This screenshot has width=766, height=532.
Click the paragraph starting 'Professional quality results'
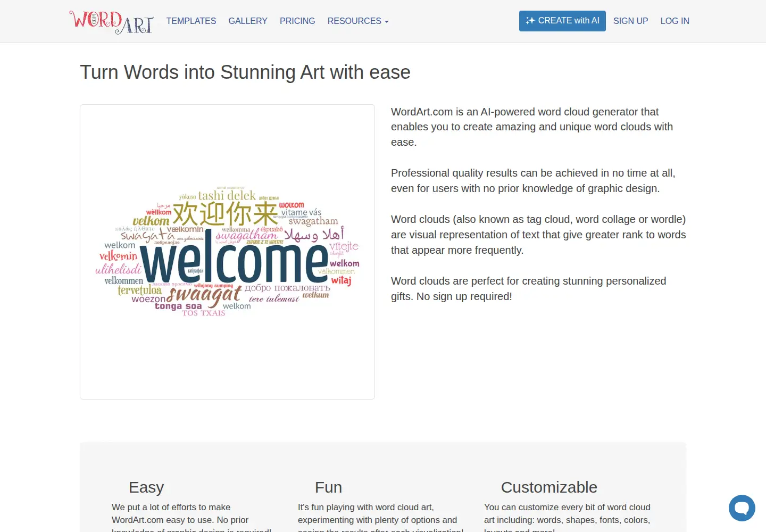click(533, 181)
